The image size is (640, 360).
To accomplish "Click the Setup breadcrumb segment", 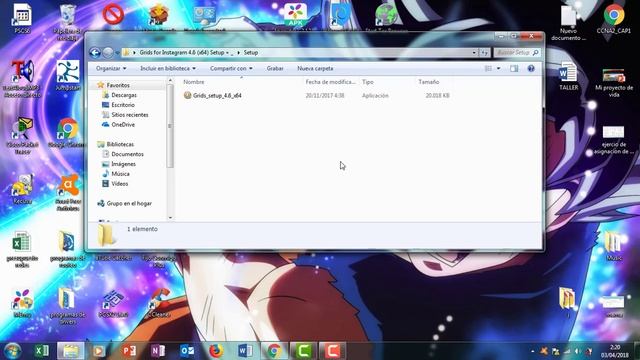I will [x=251, y=53].
